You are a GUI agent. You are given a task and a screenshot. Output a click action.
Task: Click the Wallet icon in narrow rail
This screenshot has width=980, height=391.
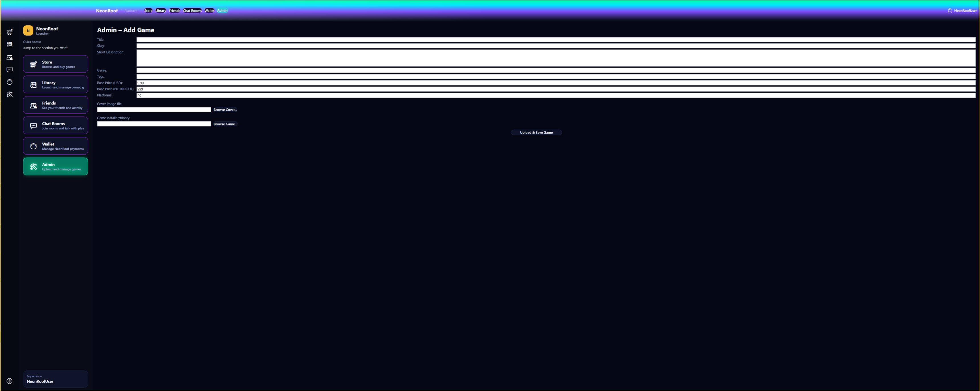pos(9,82)
